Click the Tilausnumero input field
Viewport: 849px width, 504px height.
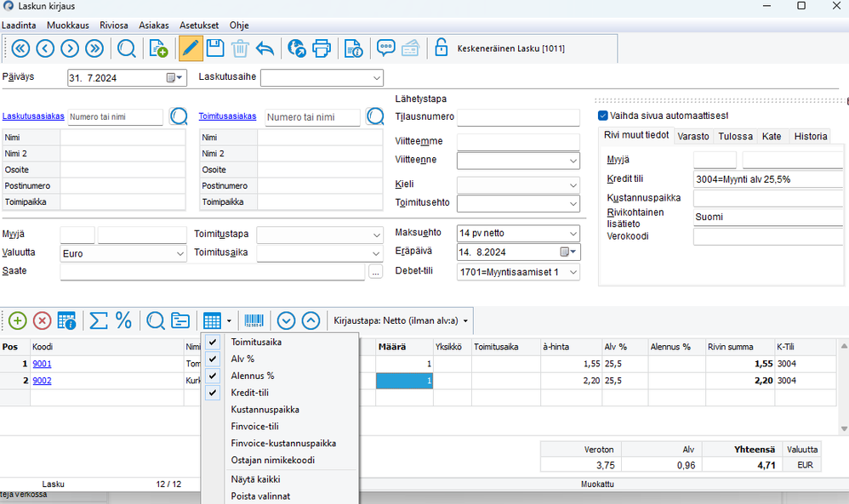point(517,117)
